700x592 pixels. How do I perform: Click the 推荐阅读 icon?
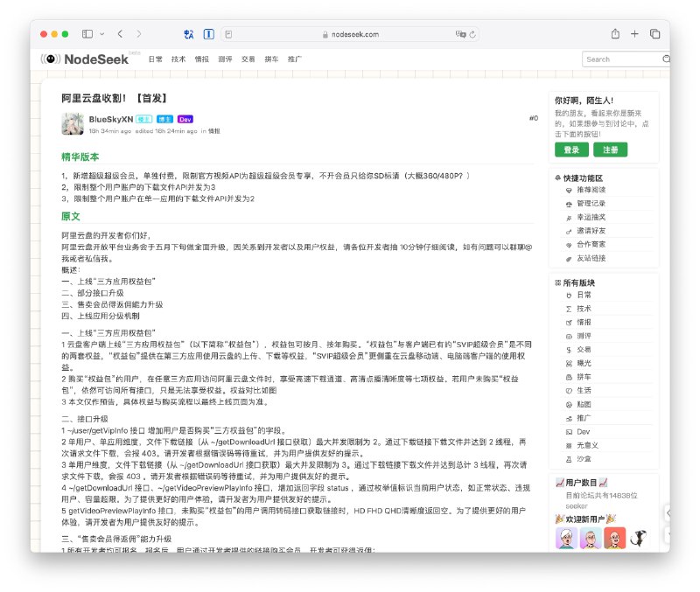pos(569,191)
